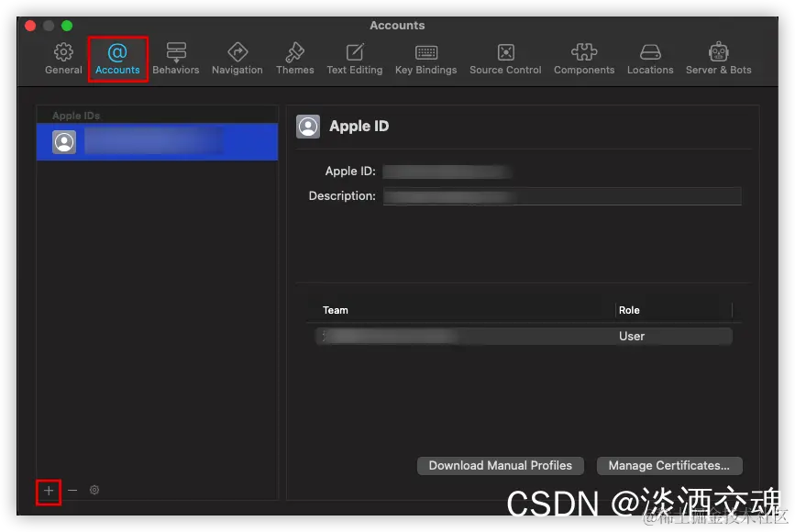Remove selected account with minus button
Viewport: 795px width, 532px height.
pos(72,490)
